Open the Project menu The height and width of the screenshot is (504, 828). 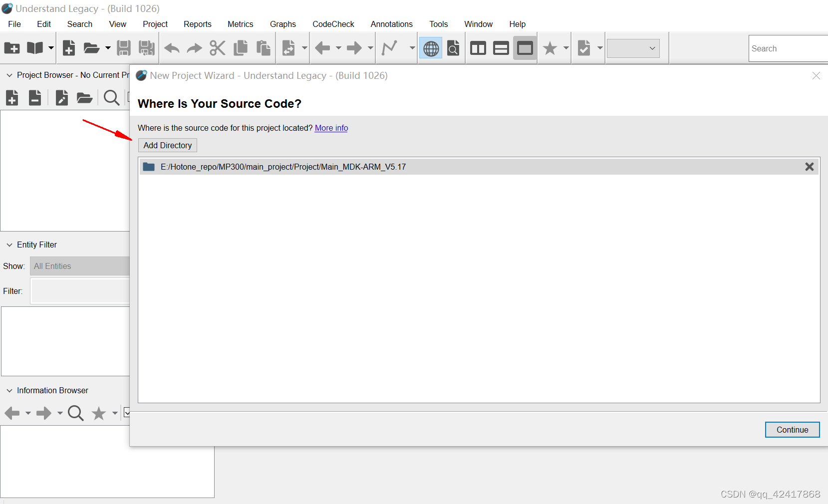pos(155,24)
